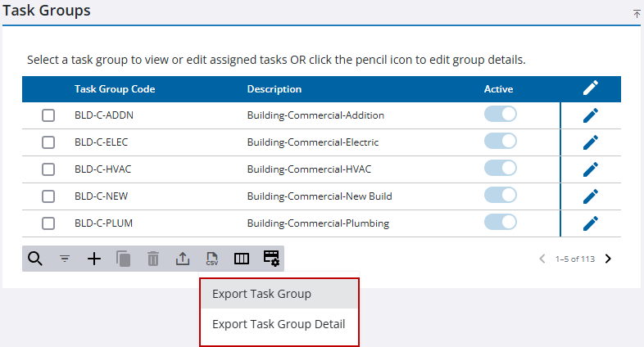Add a new task group with plus icon
The image size is (644, 347).
click(x=94, y=259)
